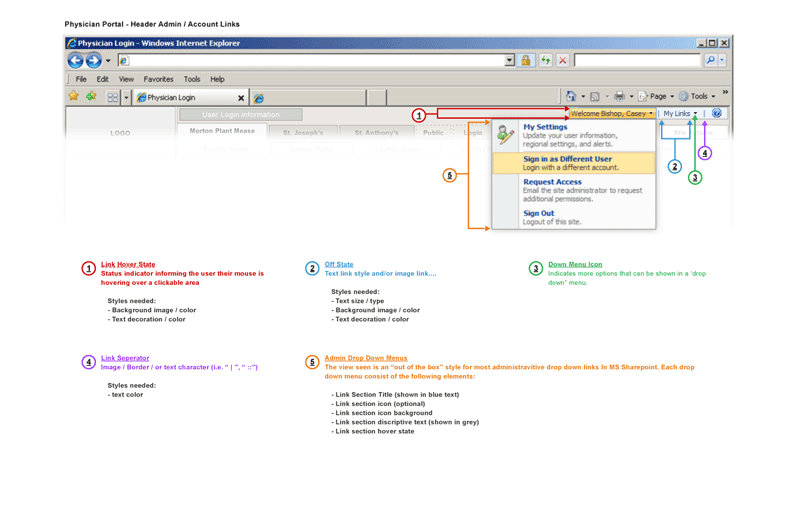Screen dimensions: 800x518
Task: Click the IE logo in the title bar
Action: [72, 43]
